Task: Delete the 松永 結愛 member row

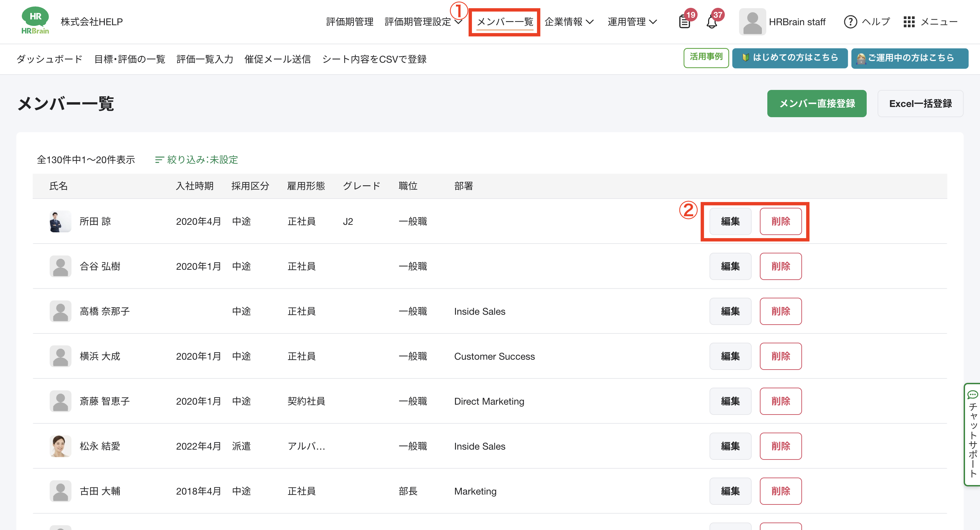Action: [x=780, y=446]
